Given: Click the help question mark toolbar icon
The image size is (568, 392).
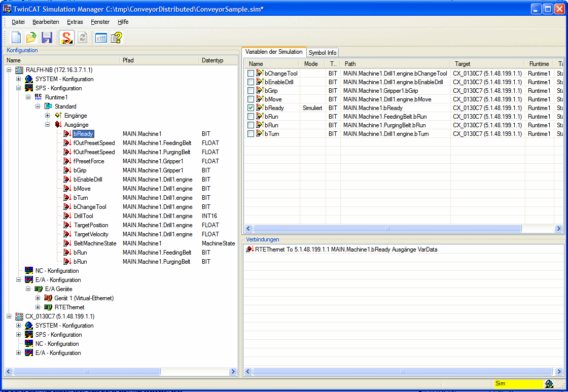Looking at the screenshot, I should [117, 38].
